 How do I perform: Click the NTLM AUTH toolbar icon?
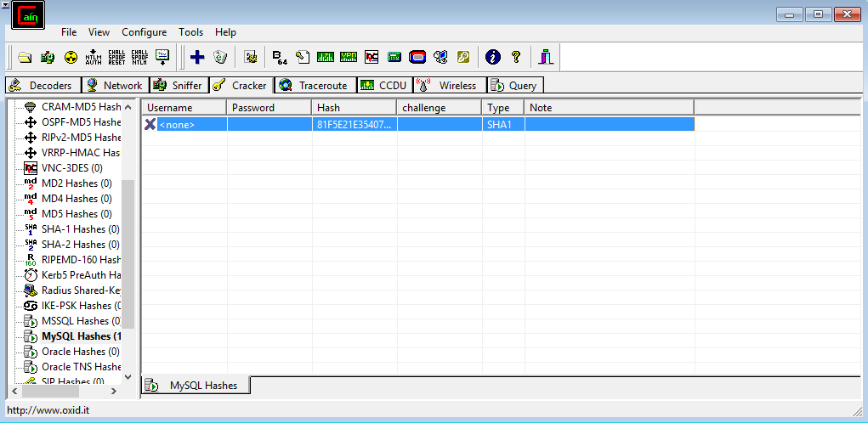(x=94, y=57)
